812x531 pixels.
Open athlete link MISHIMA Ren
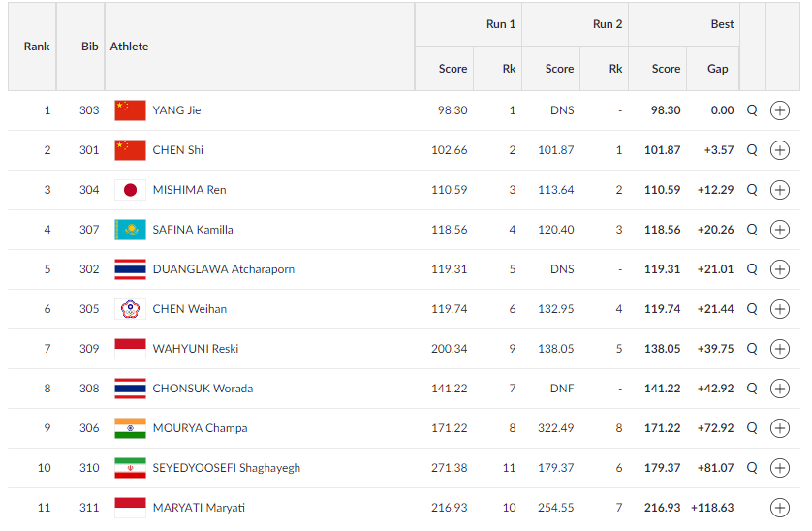pos(190,190)
